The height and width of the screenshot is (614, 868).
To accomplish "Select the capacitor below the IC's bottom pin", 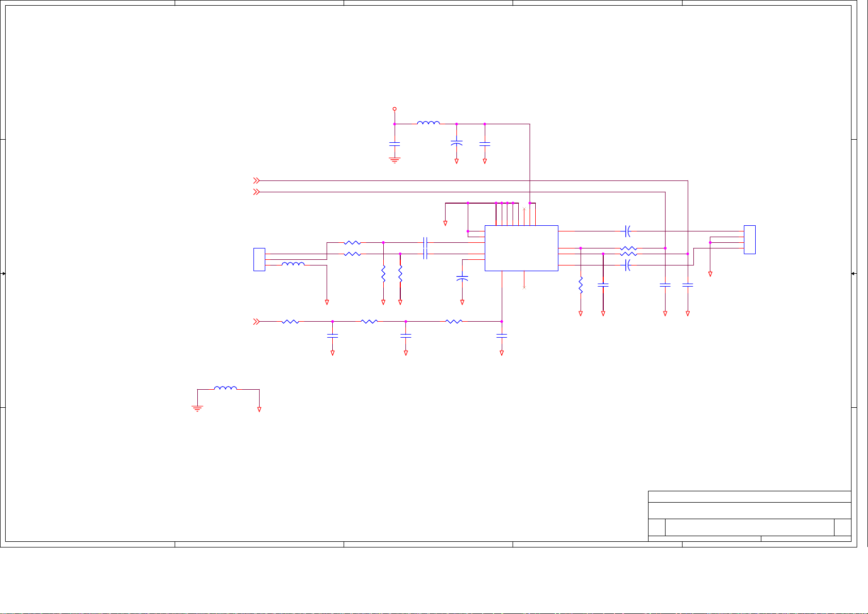I will 502,335.
